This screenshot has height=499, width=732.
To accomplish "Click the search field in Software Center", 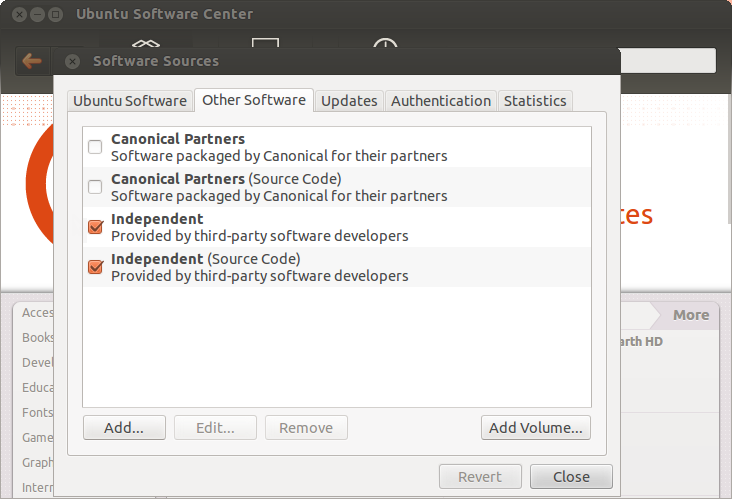I will (667, 61).
